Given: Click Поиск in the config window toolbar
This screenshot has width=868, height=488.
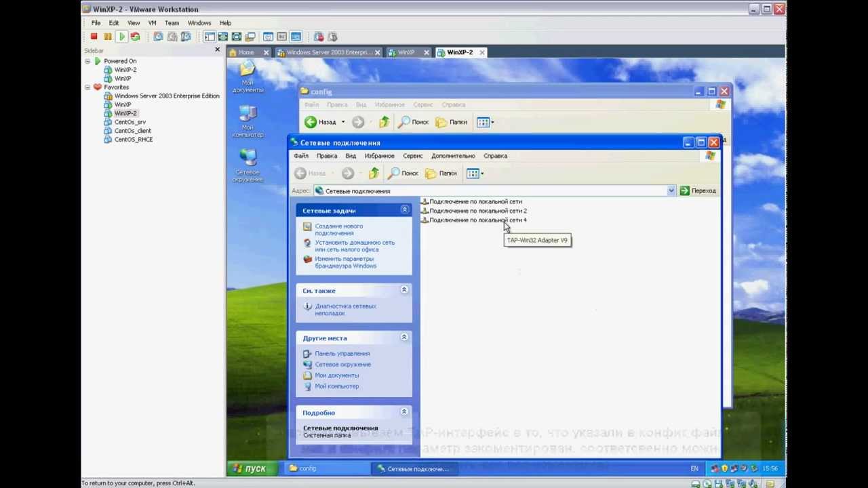Looking at the screenshot, I should (413, 122).
